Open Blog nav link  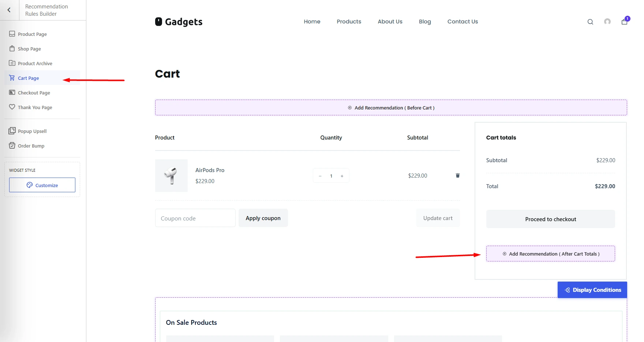[425, 22]
